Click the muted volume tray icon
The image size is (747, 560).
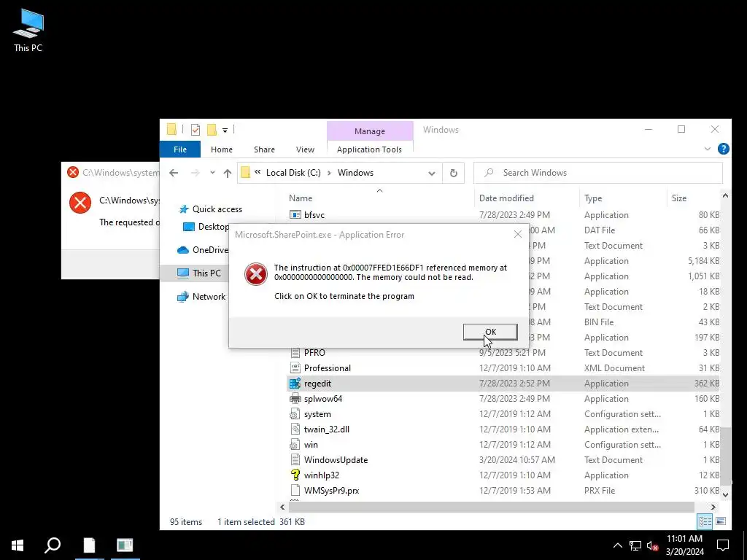point(653,545)
